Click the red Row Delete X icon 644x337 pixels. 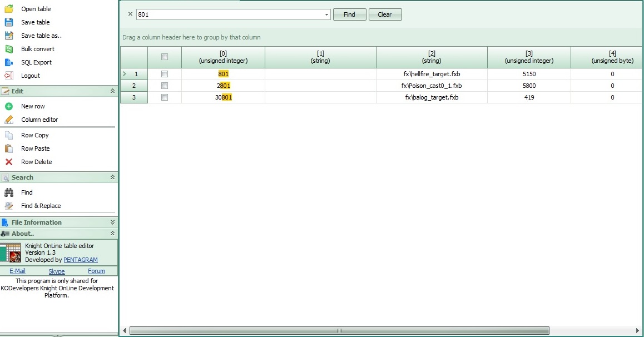tap(9, 162)
